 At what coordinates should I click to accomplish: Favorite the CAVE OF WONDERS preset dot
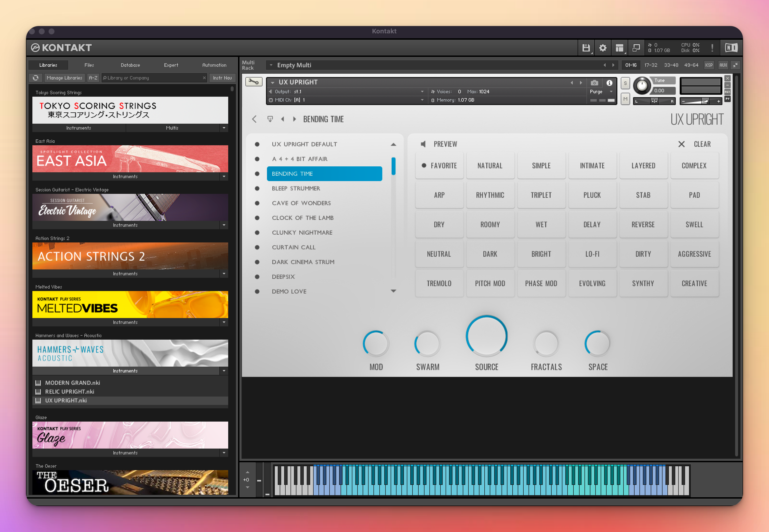pos(257,203)
